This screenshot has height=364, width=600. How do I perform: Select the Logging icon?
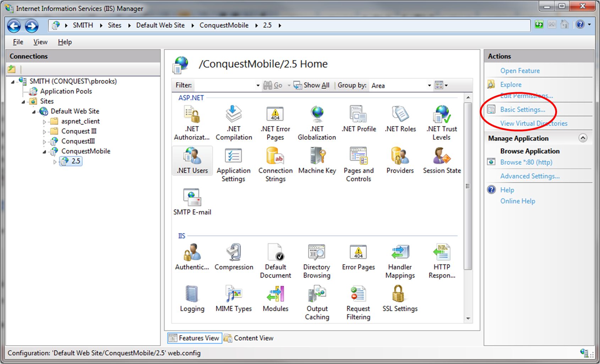192,299
